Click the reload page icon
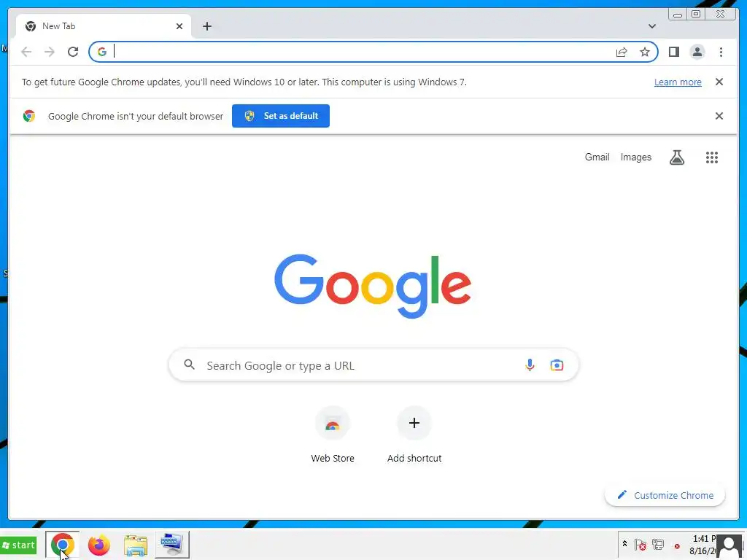Screen dimensions: 747x560 click(73, 52)
